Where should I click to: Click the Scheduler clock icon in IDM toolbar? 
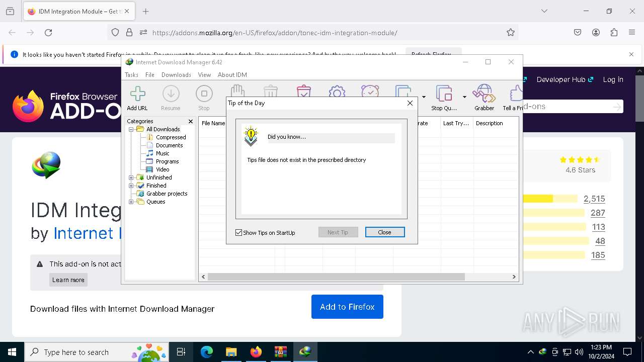coord(370,92)
